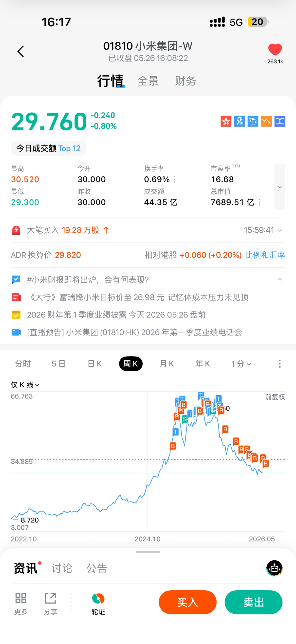Select the 周K chart period
This screenshot has width=296, height=644.
(131, 364)
